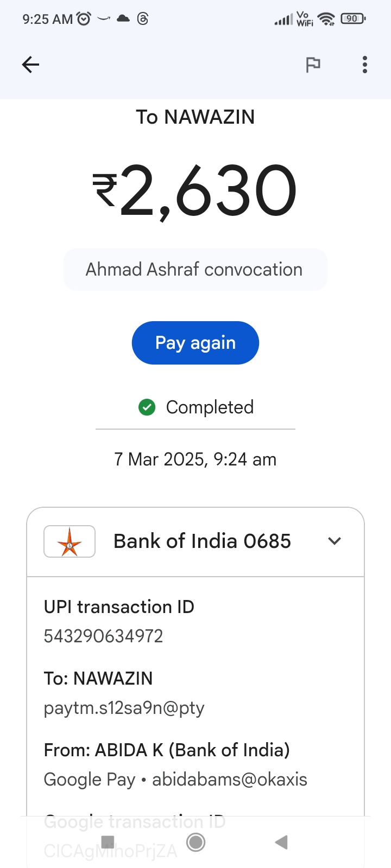Tap the Bank of India star logo
The image size is (391, 868).
tap(70, 541)
